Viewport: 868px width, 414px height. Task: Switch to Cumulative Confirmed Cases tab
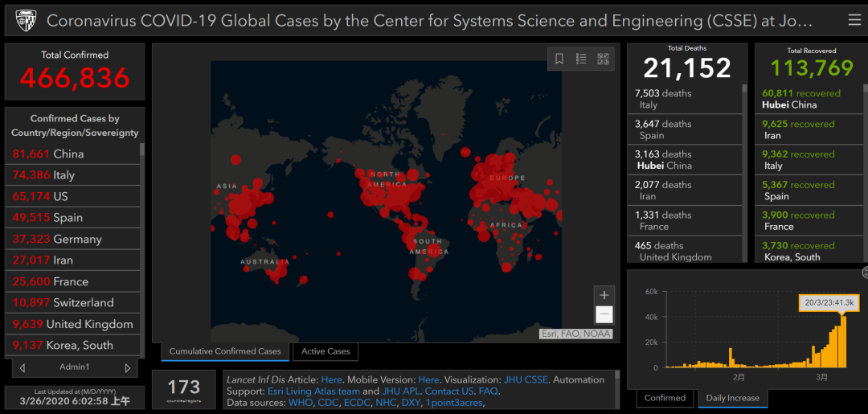[225, 351]
